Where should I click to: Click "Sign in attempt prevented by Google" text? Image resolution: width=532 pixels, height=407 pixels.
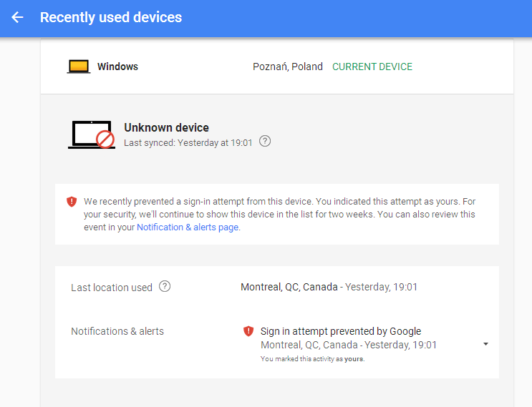[x=341, y=331]
